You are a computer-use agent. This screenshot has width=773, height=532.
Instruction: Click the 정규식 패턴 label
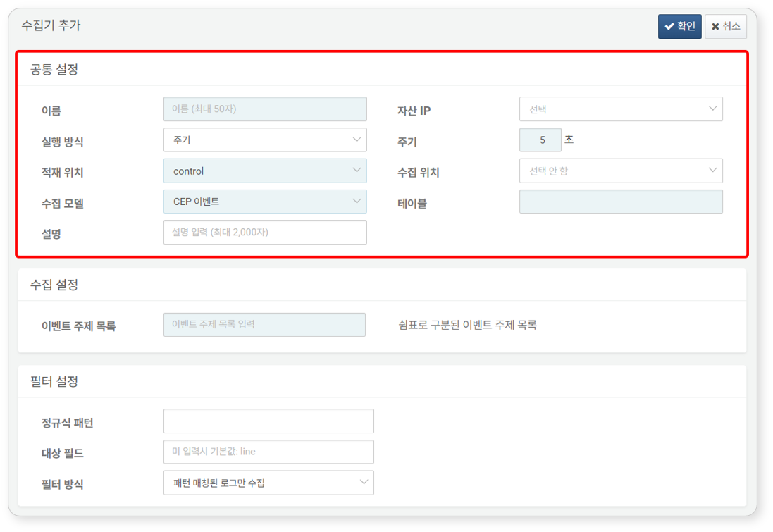(x=68, y=423)
